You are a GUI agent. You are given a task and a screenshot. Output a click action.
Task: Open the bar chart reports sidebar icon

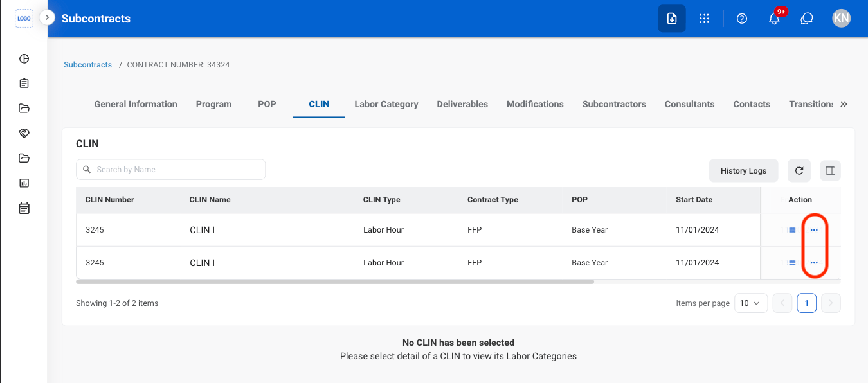[24, 183]
